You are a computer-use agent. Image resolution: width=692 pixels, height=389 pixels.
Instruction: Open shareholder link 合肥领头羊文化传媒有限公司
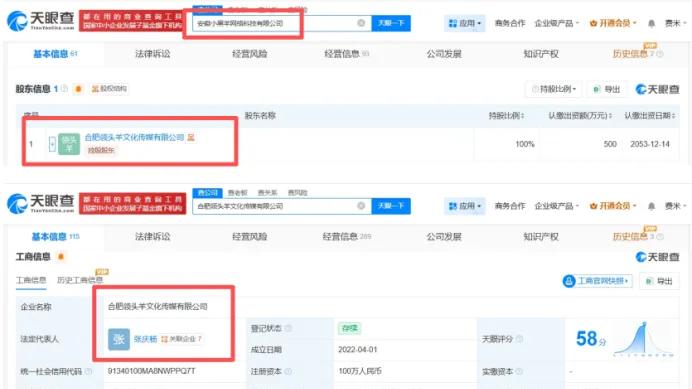134,137
